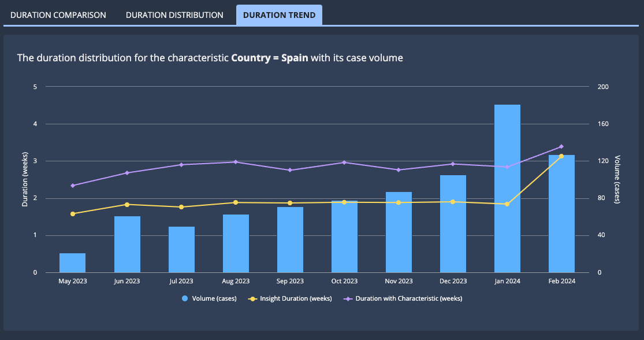Click the 'Feb 2024' axis label
Viewport: 644px width, 340px height.
562,281
